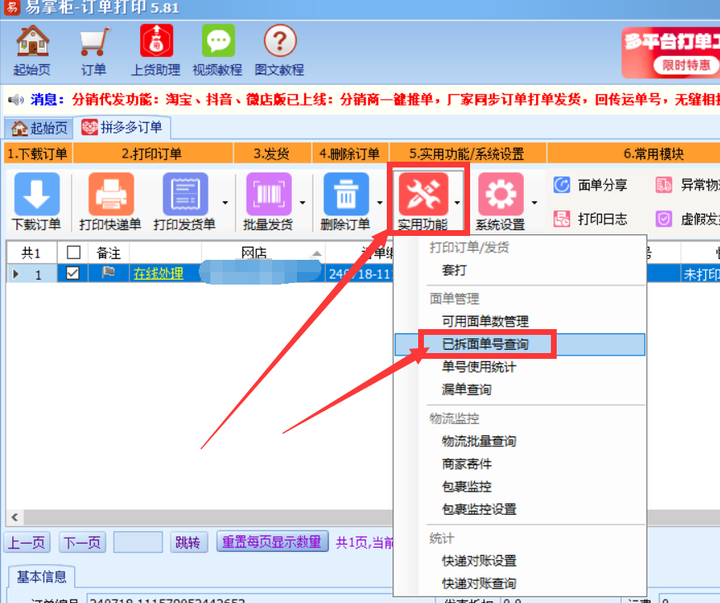Click the 重置每页显示数量 button
The image size is (720, 603).
pyautogui.click(x=272, y=542)
